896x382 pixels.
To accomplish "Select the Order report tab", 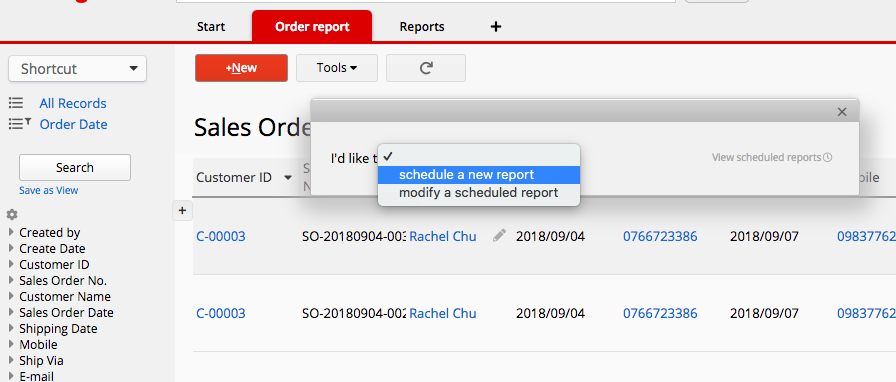I will [312, 26].
